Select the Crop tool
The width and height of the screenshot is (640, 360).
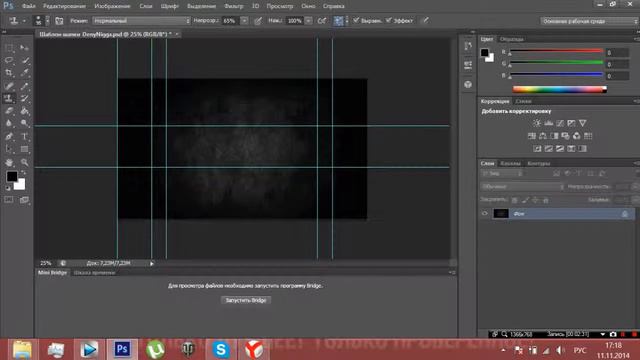click(9, 73)
